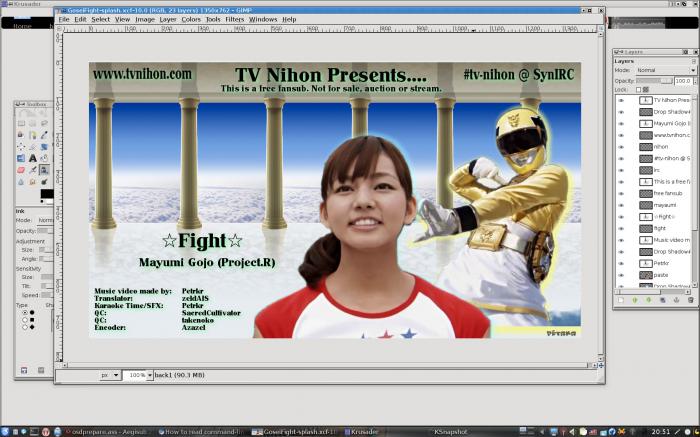Create a new layer in Layers panel
Image resolution: width=700 pixels, height=437 pixels.
pos(621,300)
